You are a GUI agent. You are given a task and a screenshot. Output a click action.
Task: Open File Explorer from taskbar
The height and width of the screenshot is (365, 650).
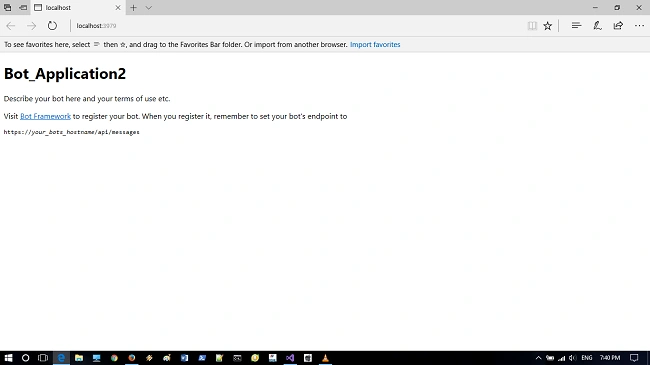(x=79, y=358)
